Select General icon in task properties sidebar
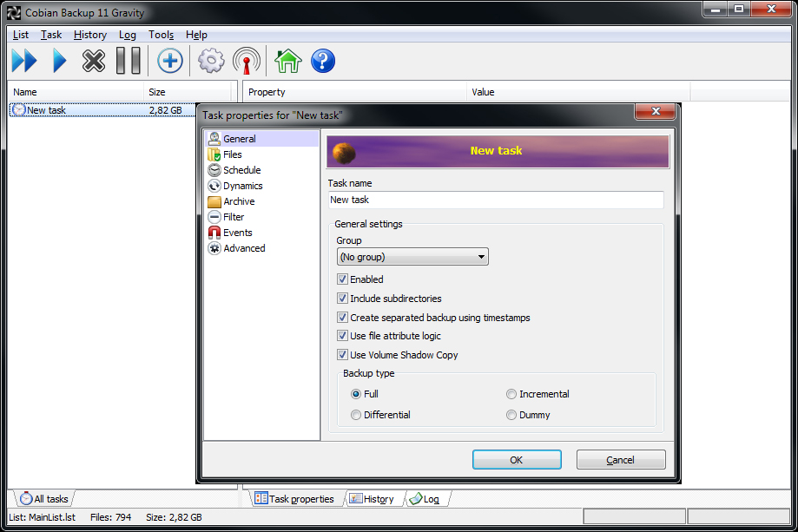 214,138
